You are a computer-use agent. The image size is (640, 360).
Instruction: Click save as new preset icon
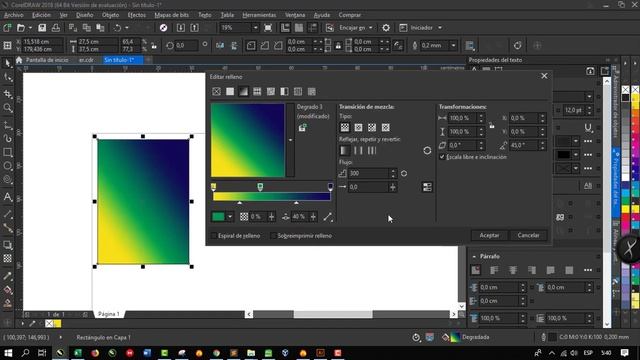pos(302,128)
